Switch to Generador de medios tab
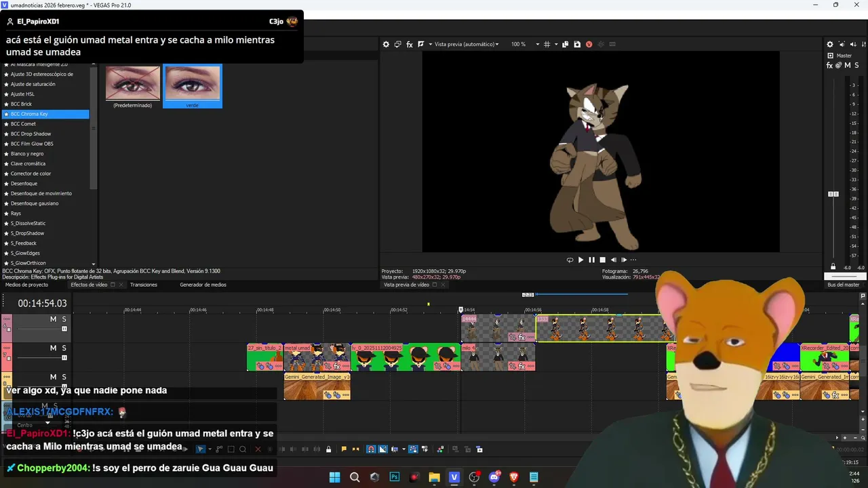868x488 pixels. click(x=203, y=285)
